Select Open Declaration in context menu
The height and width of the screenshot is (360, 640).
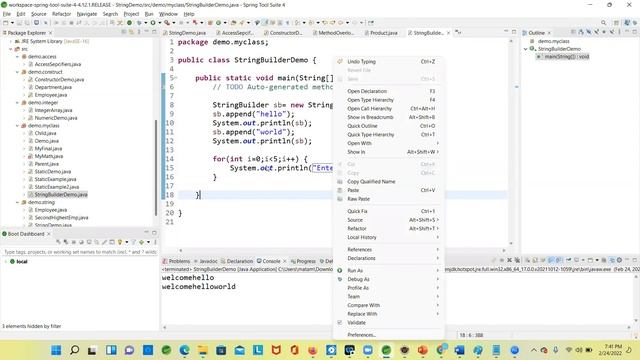(x=388, y=91)
